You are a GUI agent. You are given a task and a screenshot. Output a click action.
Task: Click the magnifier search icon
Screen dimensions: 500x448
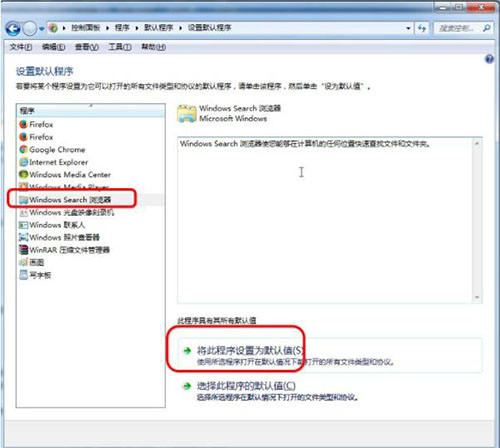click(x=487, y=28)
